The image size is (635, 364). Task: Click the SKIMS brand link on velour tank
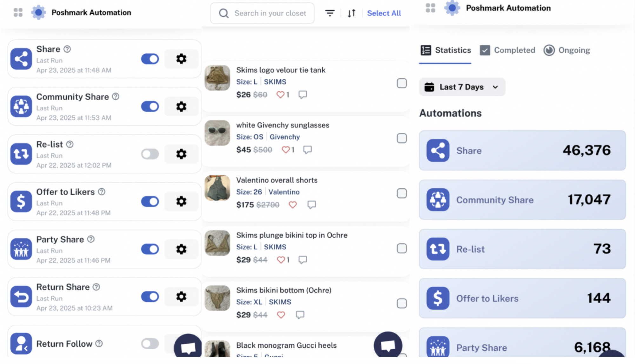click(275, 82)
